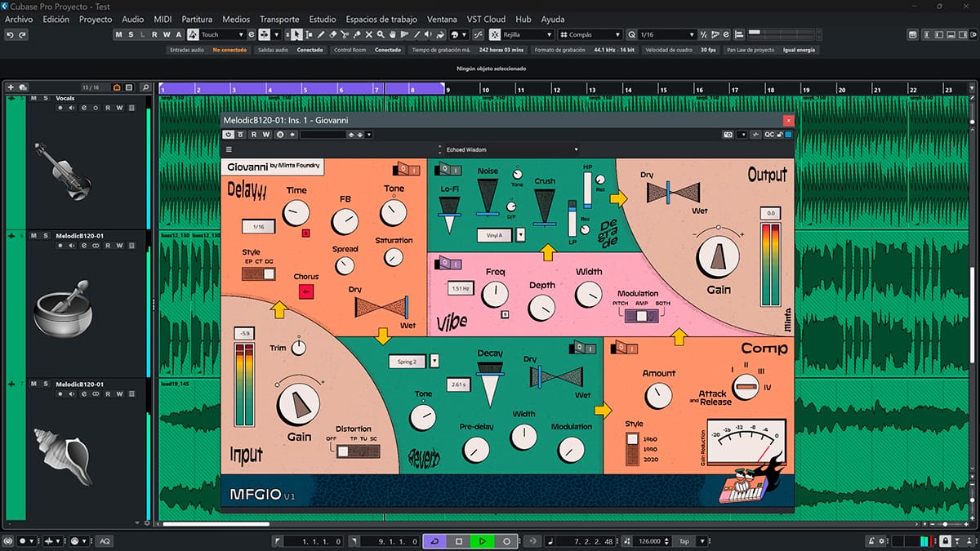Open the Spring 2 reverb type dropdown
Viewport: 980px width, 551px height.
[434, 361]
